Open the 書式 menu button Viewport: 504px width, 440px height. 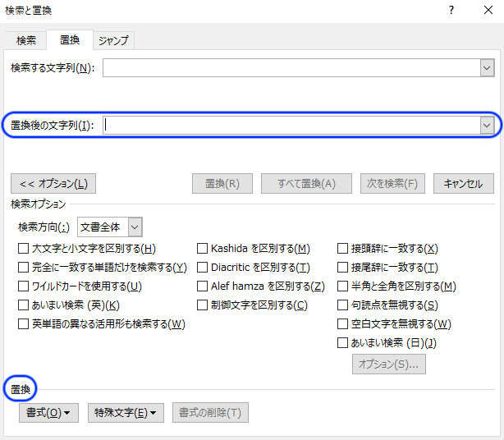tap(48, 412)
